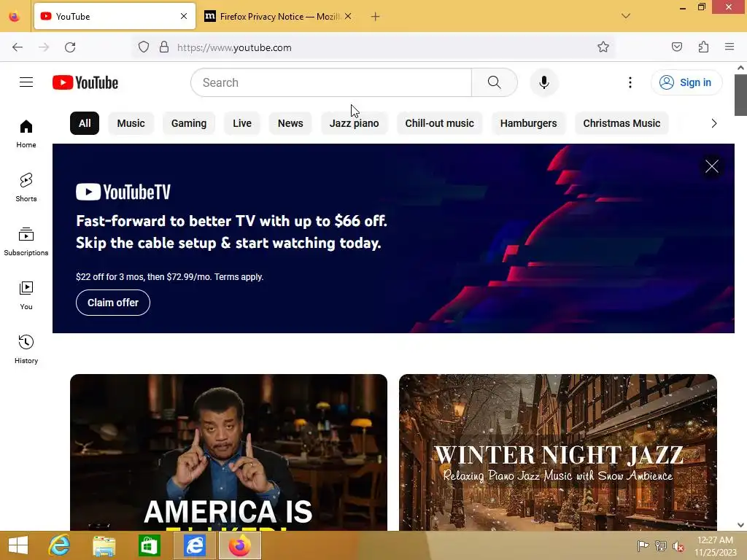The height and width of the screenshot is (560, 747).
Task: Dismiss the YouTube TV banner
Action: click(712, 166)
